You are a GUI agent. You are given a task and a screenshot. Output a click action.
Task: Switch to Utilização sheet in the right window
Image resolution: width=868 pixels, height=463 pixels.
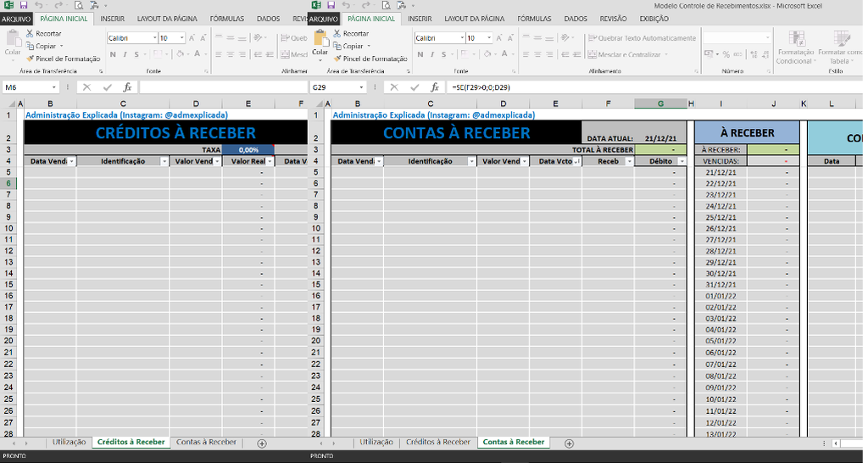click(x=376, y=442)
